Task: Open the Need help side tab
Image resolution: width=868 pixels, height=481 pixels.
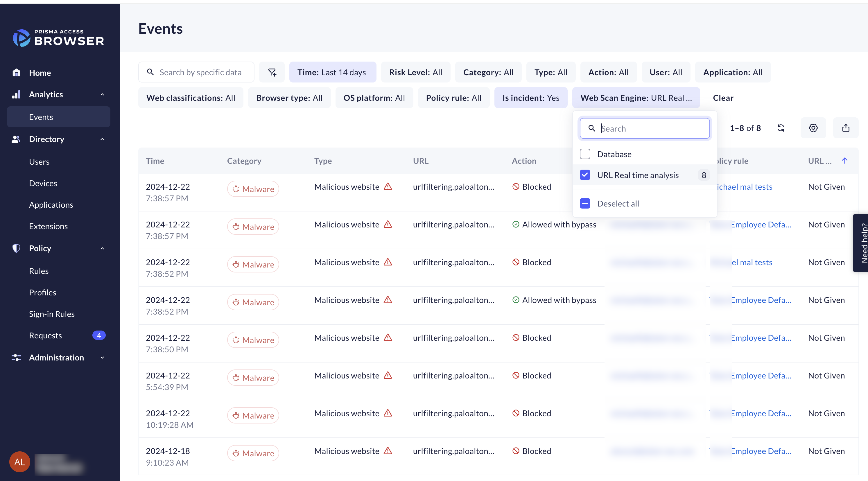Action: click(862, 243)
